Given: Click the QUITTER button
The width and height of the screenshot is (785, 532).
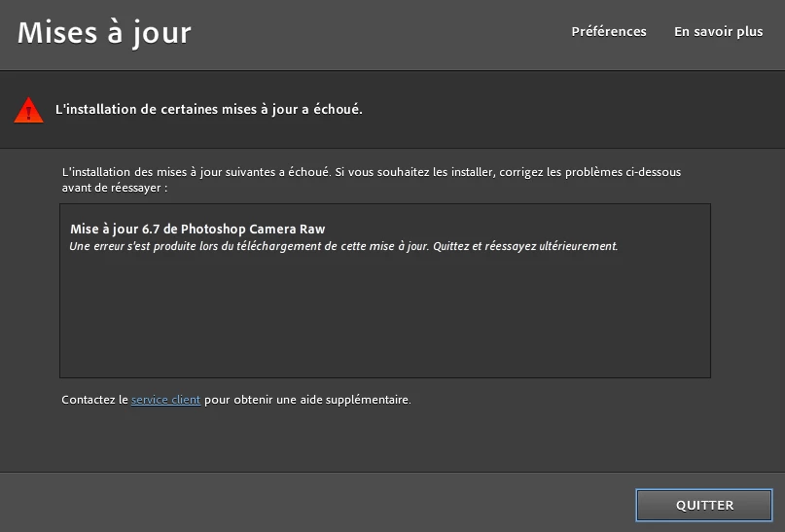Looking at the screenshot, I should click(704, 505).
